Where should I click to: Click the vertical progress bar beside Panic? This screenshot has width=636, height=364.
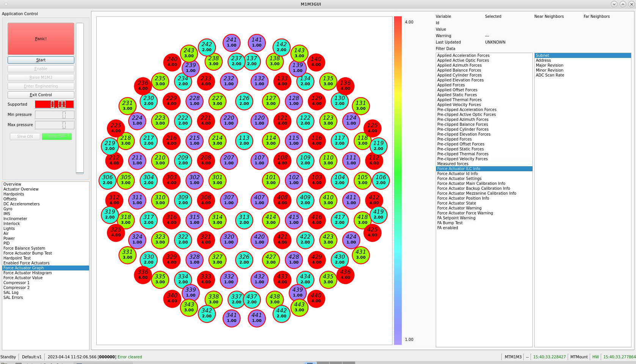point(80,98)
